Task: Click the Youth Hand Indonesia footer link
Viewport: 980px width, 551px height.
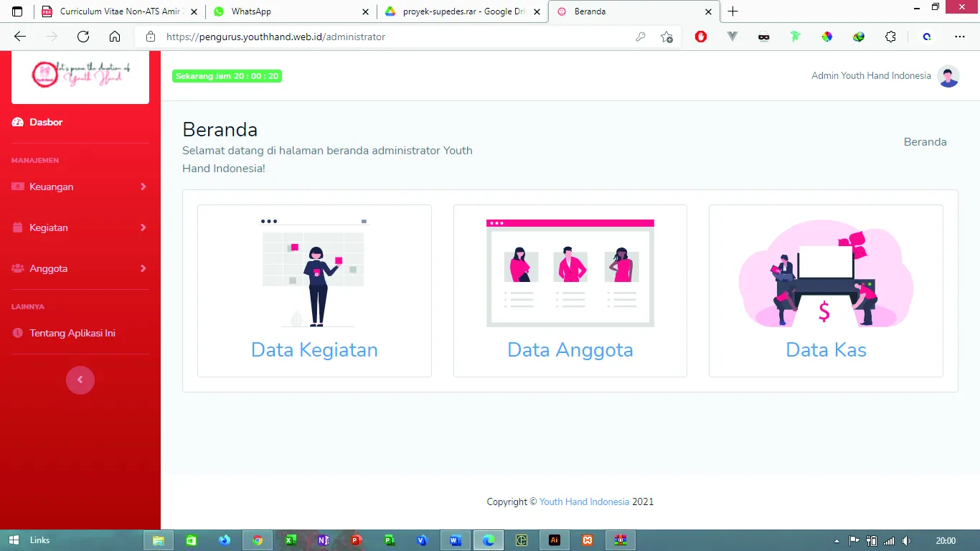Action: coord(584,502)
